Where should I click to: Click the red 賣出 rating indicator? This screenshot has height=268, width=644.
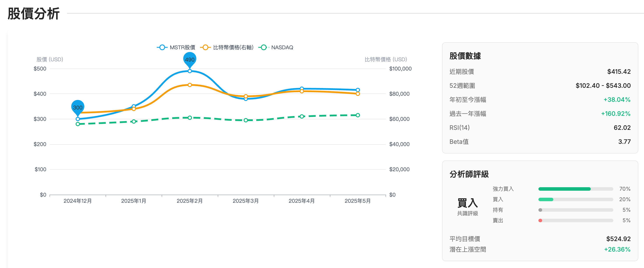point(540,220)
